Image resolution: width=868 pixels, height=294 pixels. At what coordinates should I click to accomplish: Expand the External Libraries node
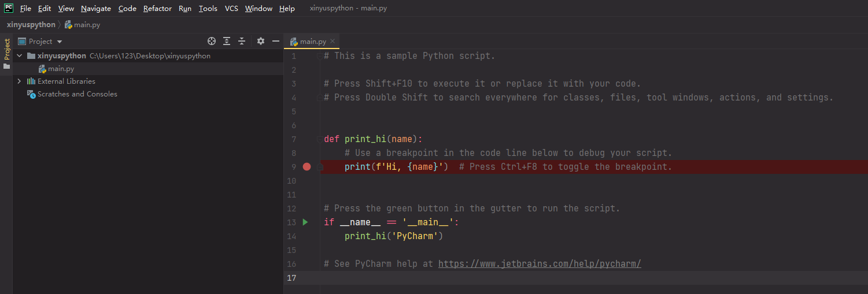pos(19,81)
